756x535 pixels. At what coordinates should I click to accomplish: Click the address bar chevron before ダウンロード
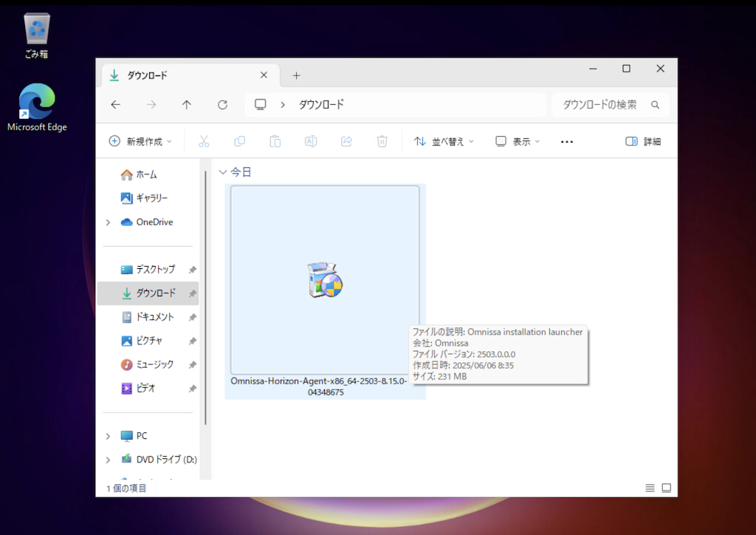tap(283, 105)
